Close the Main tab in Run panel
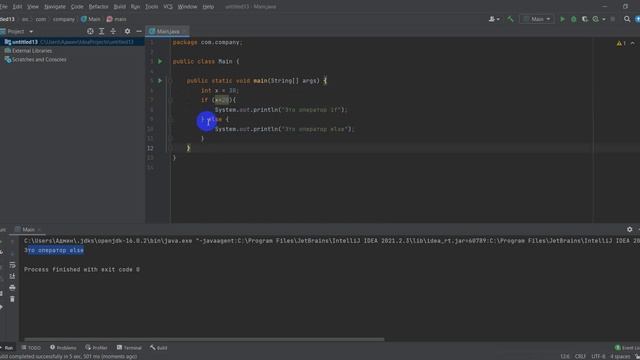This screenshot has width=640, height=360. (39, 230)
